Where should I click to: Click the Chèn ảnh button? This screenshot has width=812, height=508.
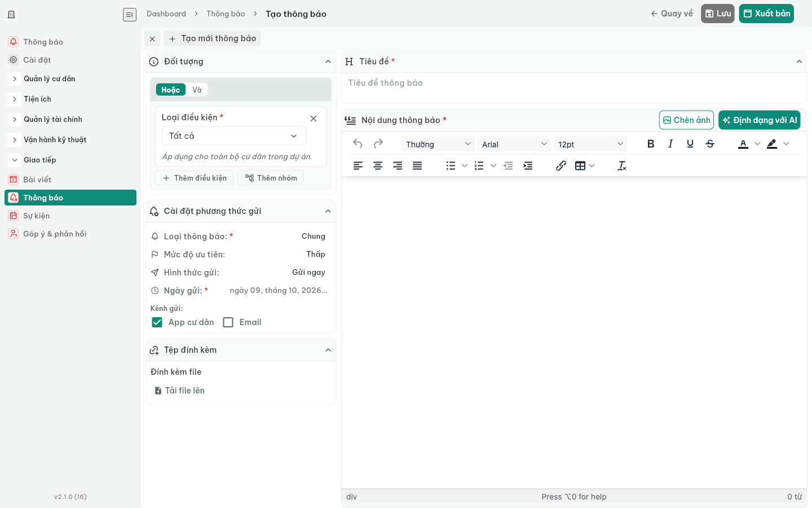click(687, 120)
